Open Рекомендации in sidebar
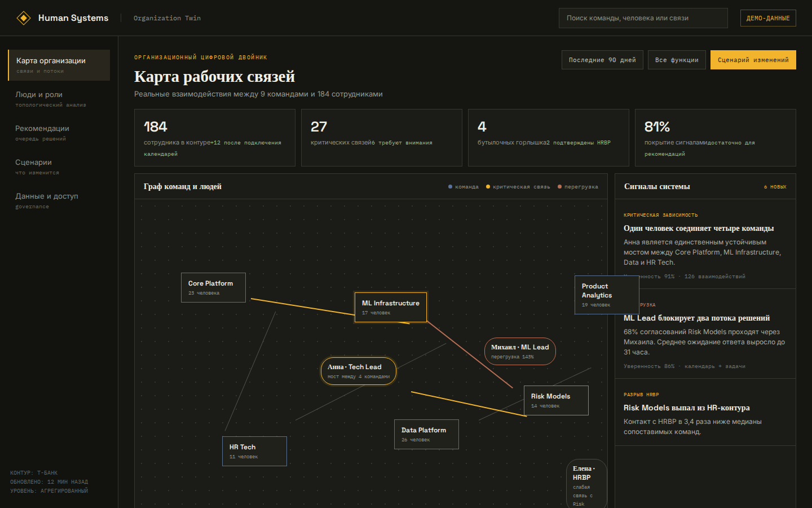The width and height of the screenshot is (812, 508). coord(59,133)
